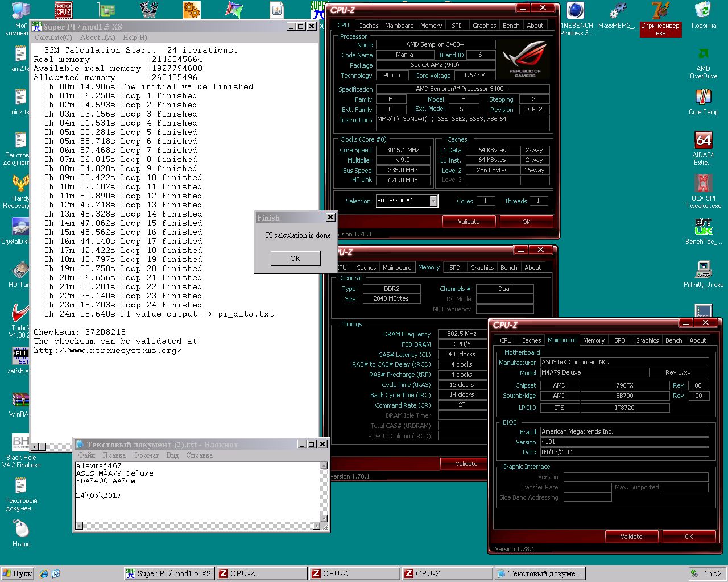Switch to Caches tab in top CPU-Z window

click(x=368, y=26)
